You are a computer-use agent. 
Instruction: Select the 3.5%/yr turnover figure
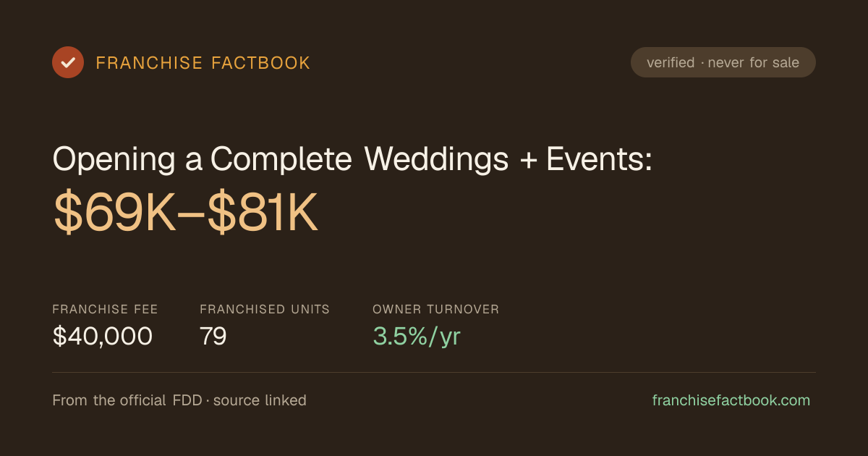tap(417, 336)
